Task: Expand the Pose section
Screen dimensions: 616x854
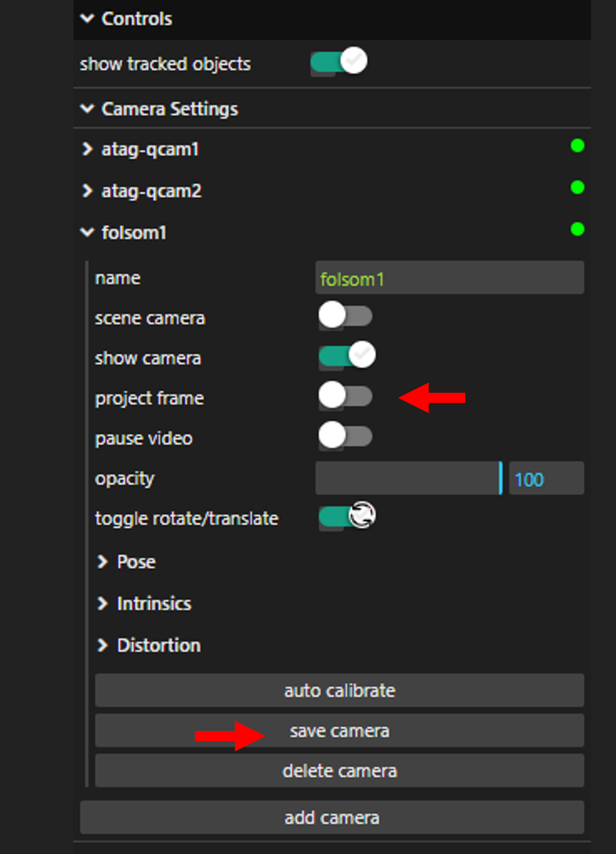Action: [103, 562]
